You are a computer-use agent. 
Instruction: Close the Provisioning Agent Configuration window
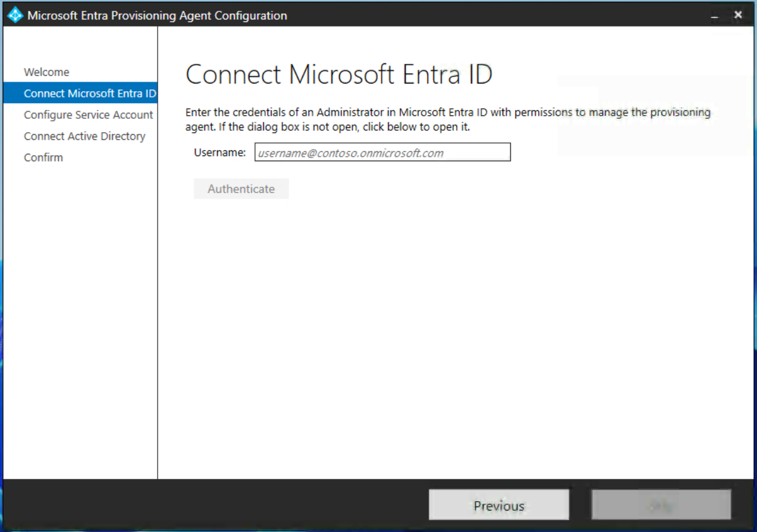click(738, 15)
